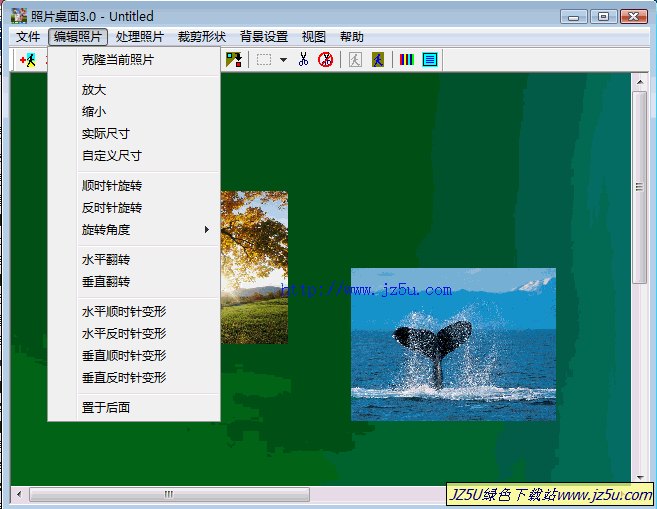Open the 裁剪形状 menu
Viewport: 657px width, 509px height.
(x=202, y=37)
